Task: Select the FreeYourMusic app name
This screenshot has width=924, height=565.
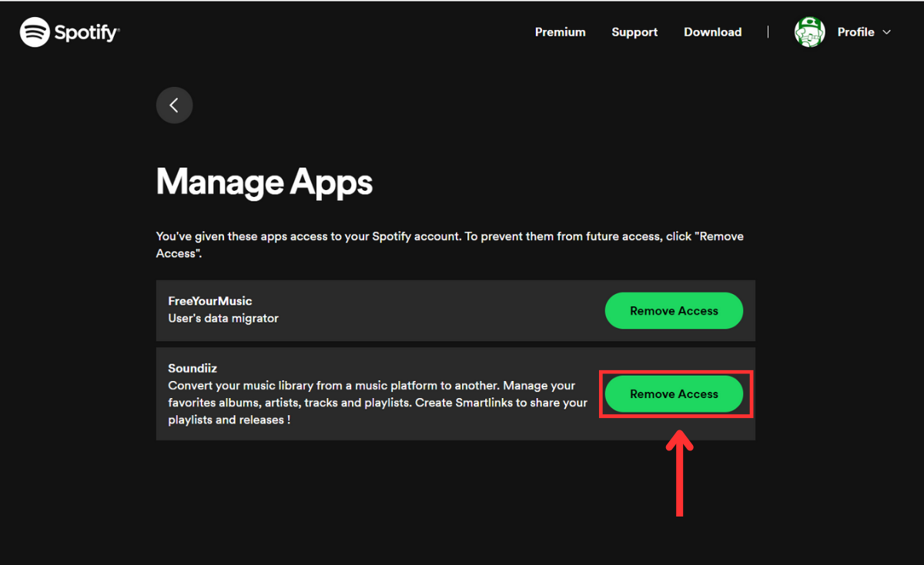Action: pos(210,301)
